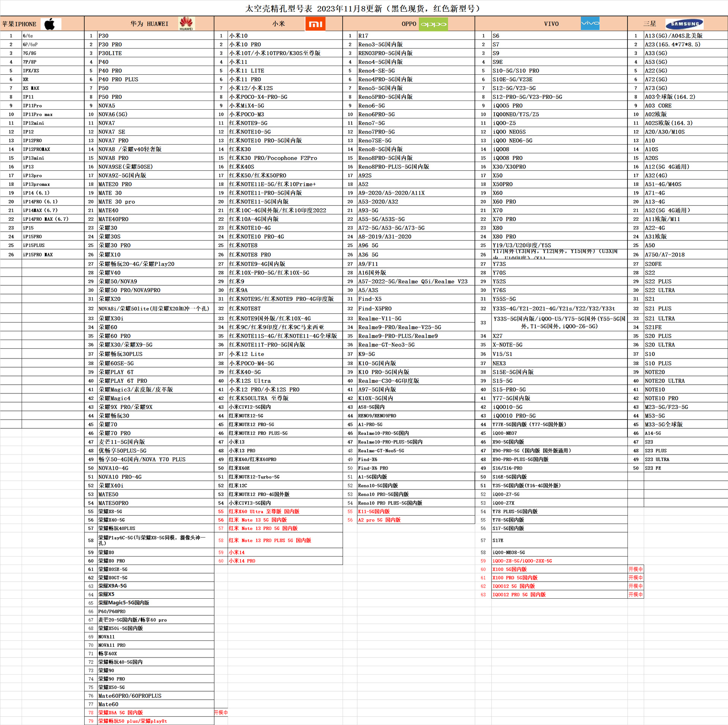Click the 'MATE40PRO' cell

(x=156, y=219)
